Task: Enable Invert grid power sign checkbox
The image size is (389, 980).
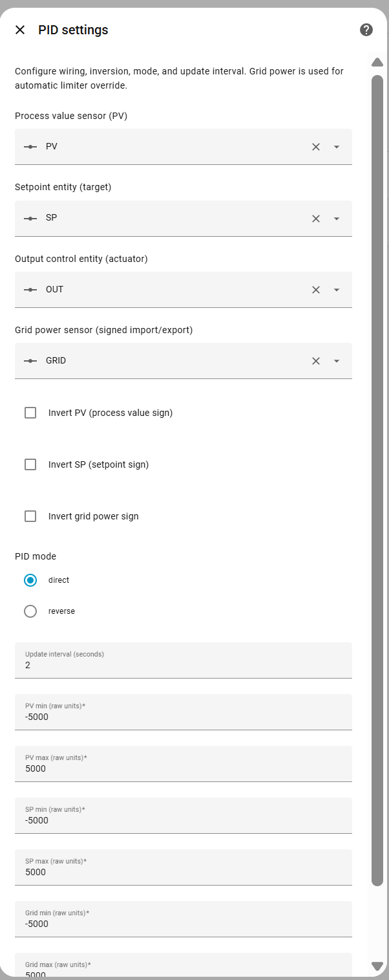Action: [30, 516]
